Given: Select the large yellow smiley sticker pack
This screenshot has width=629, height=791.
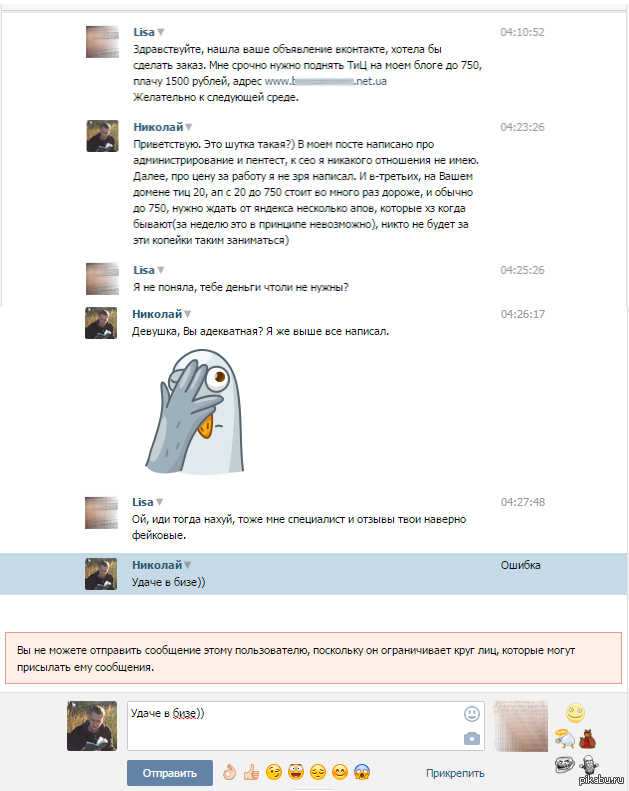Looking at the screenshot, I should 575,713.
